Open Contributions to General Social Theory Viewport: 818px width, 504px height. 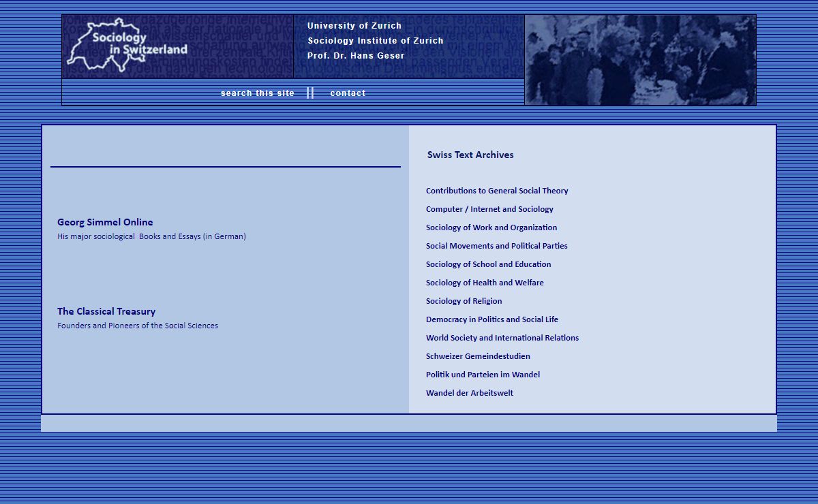(497, 191)
